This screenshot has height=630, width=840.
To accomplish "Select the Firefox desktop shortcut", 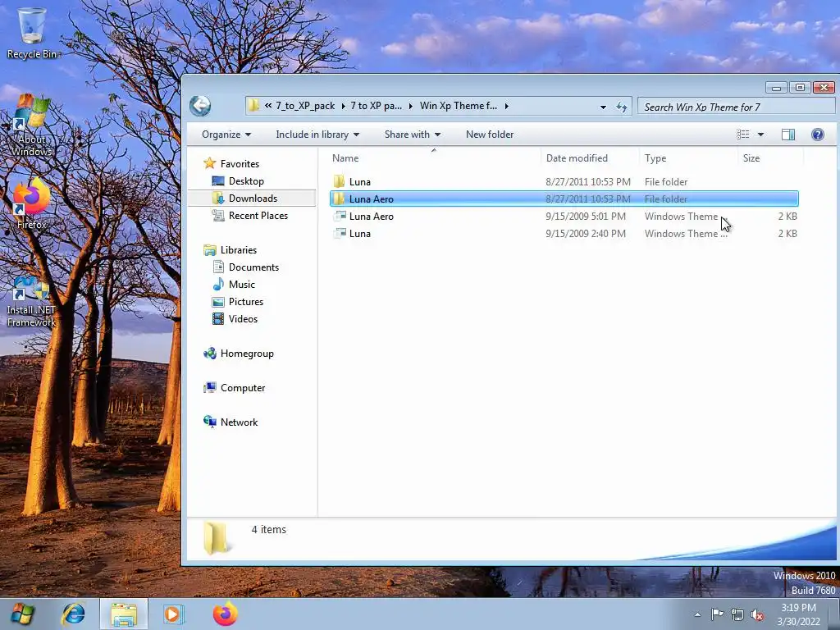I will point(32,204).
